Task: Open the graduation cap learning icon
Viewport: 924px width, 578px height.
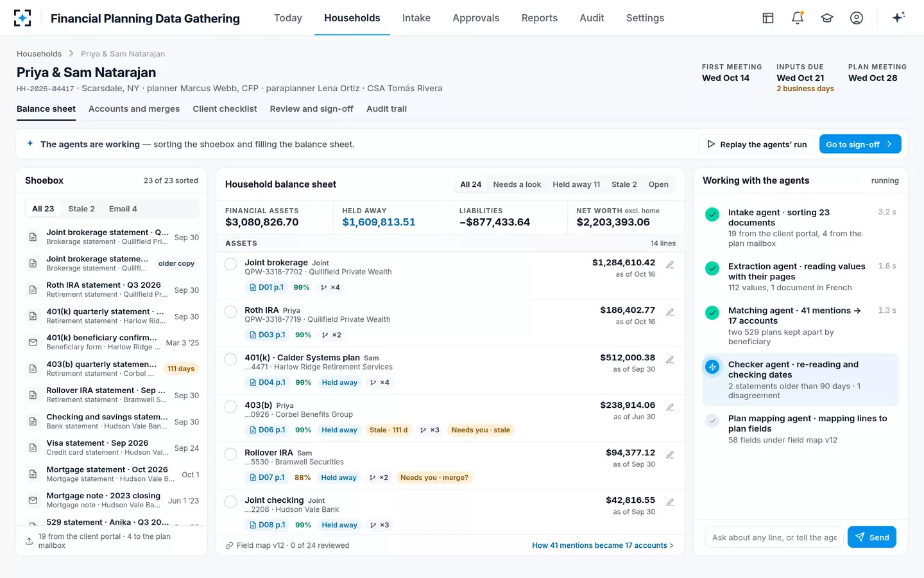Action: [x=827, y=18]
